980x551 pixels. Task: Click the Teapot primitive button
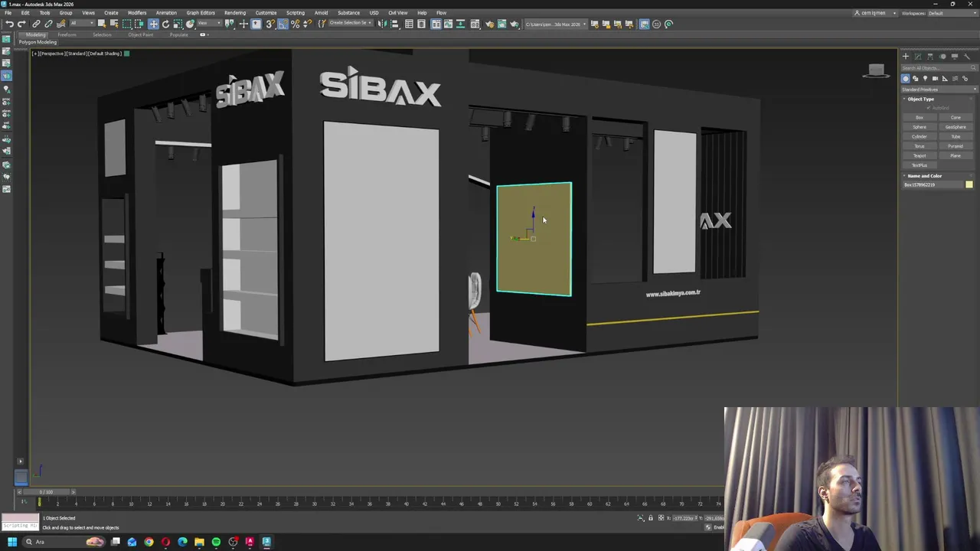tap(920, 156)
